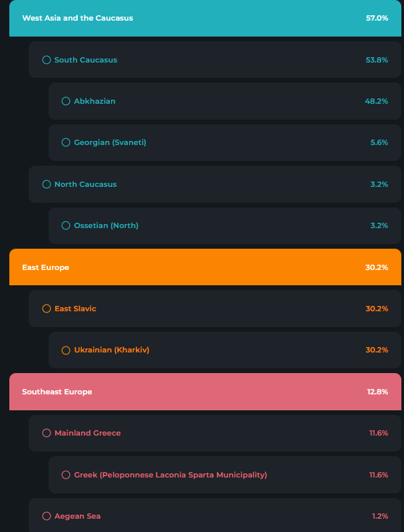Click the circle marker beside Ossetian (North)
Image resolution: width=404 pixels, height=532 pixels.
click(x=66, y=225)
